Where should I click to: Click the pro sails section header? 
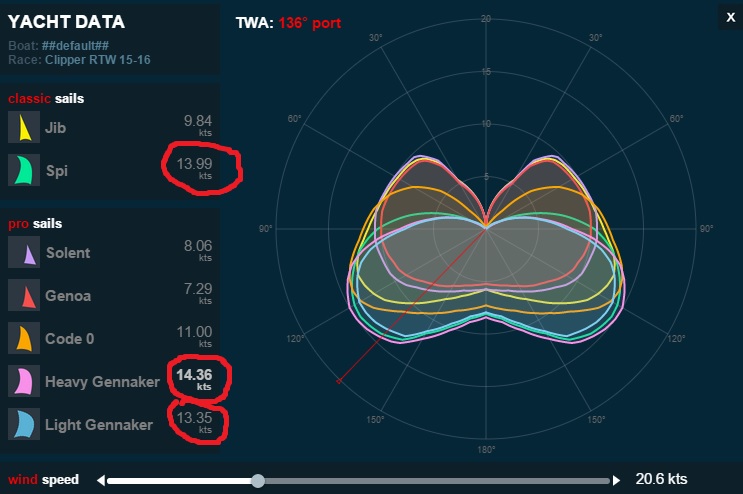click(35, 224)
